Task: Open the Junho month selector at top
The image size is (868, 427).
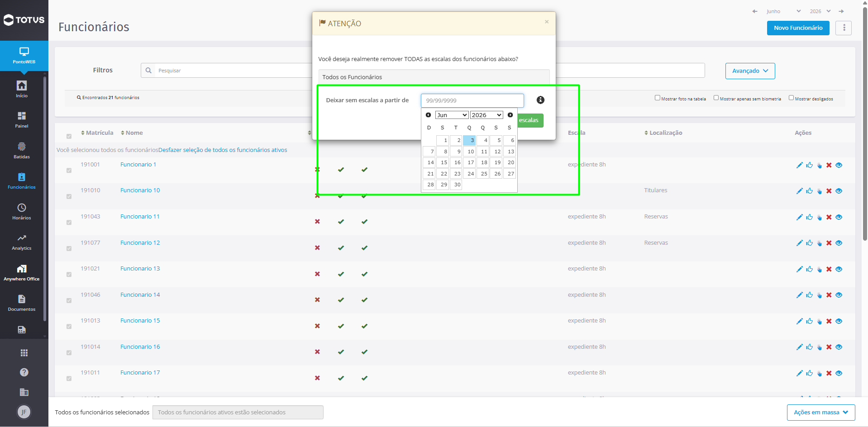Action: tap(783, 11)
